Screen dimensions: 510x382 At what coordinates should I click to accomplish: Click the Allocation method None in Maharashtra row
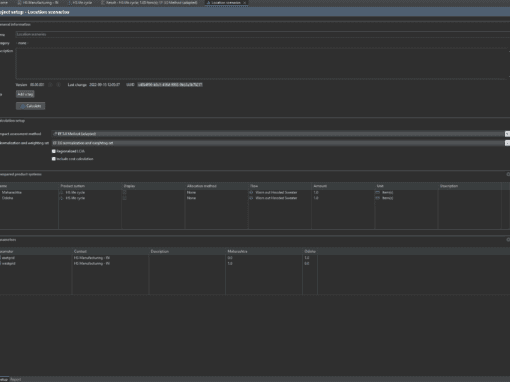(191, 192)
